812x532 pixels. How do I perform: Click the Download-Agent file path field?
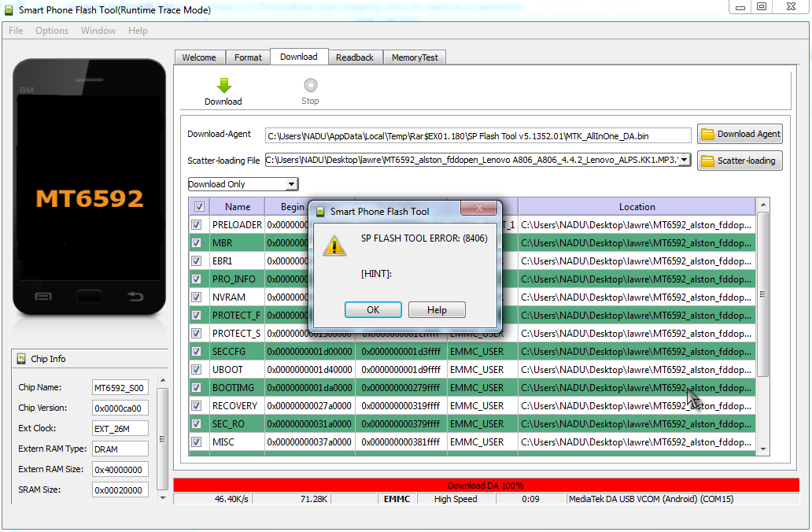coord(478,135)
